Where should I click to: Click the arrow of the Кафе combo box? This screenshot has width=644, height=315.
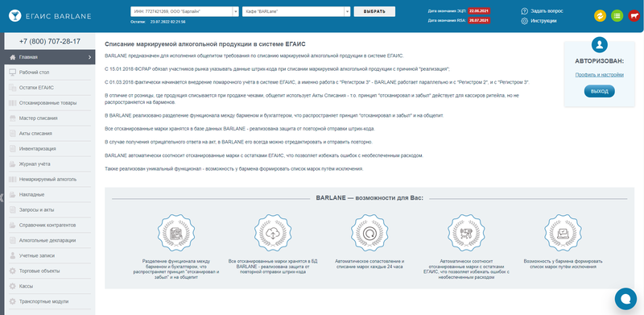pyautogui.click(x=348, y=11)
